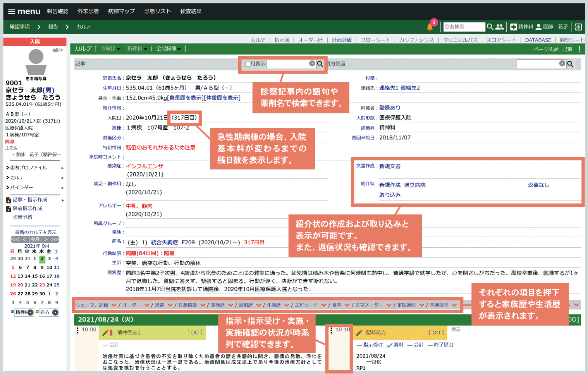Click the logout exit icon
588x374 pixels.
coord(578,27)
